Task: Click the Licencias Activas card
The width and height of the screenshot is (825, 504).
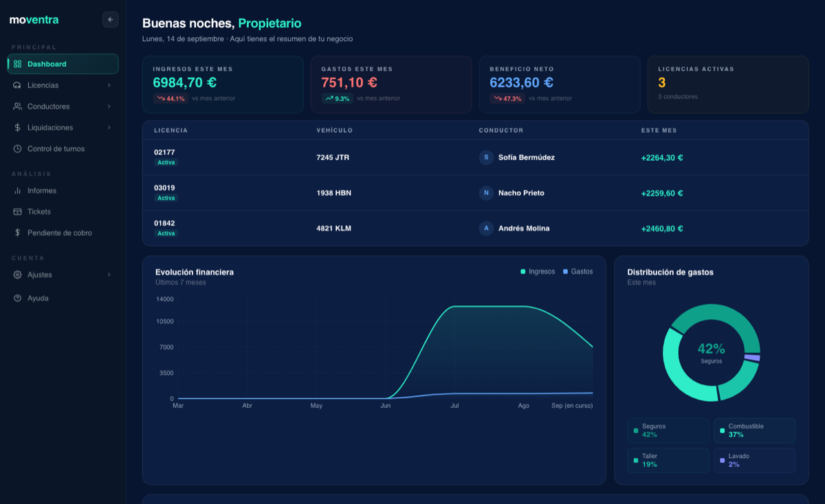Action: [x=728, y=85]
